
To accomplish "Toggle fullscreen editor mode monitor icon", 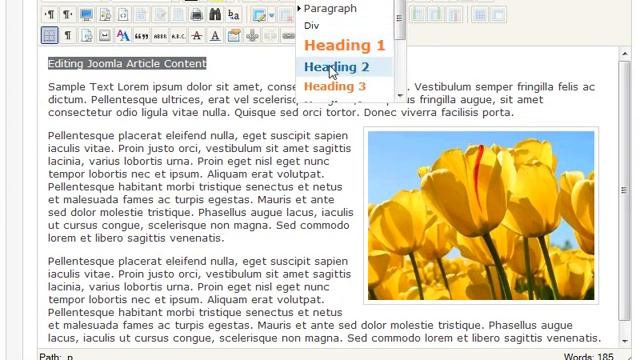I will tap(86, 15).
